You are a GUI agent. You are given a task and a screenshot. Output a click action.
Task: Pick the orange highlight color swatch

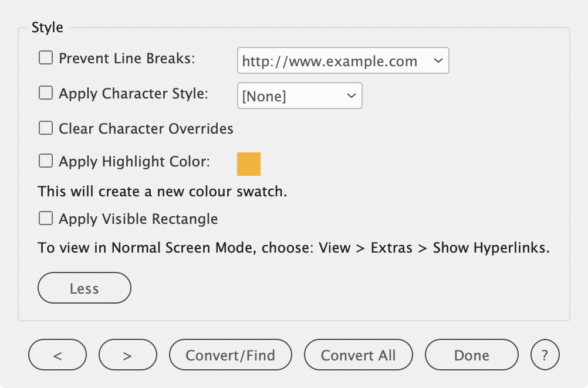click(x=249, y=164)
